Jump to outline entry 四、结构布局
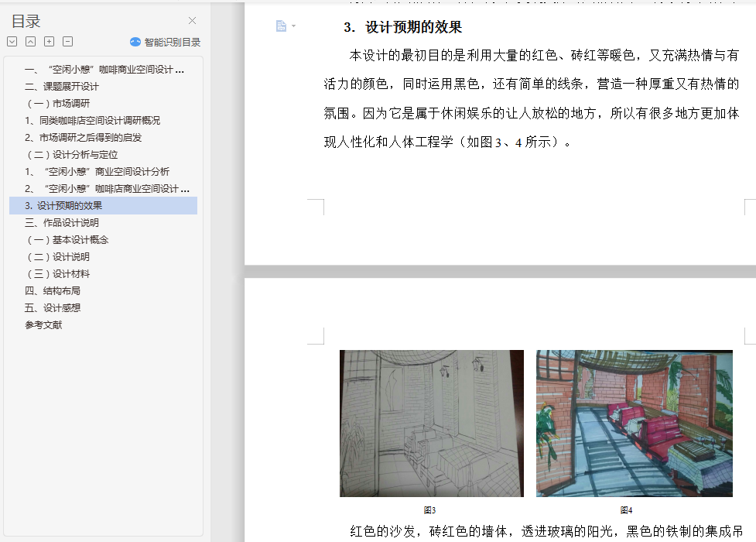756x542 pixels. click(x=52, y=290)
